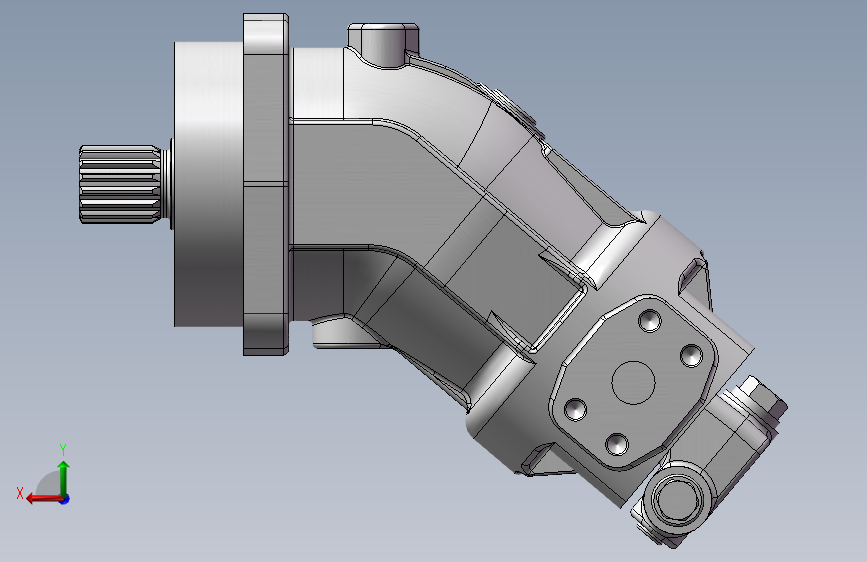Click the red X axis arrow on the triad
The width and height of the screenshot is (867, 562).
(x=43, y=499)
